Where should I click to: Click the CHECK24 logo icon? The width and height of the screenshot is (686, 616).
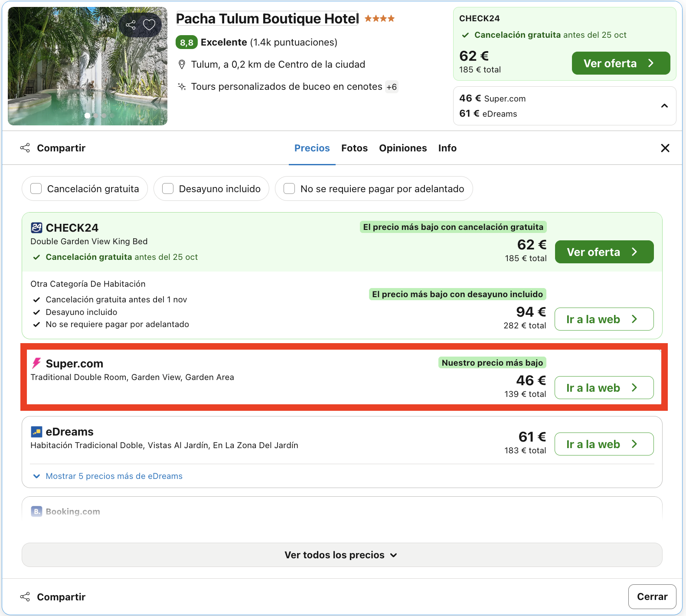(36, 228)
